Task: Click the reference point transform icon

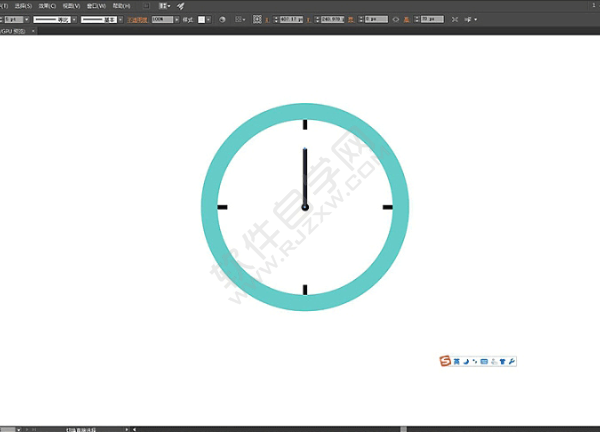Action: 257,20
